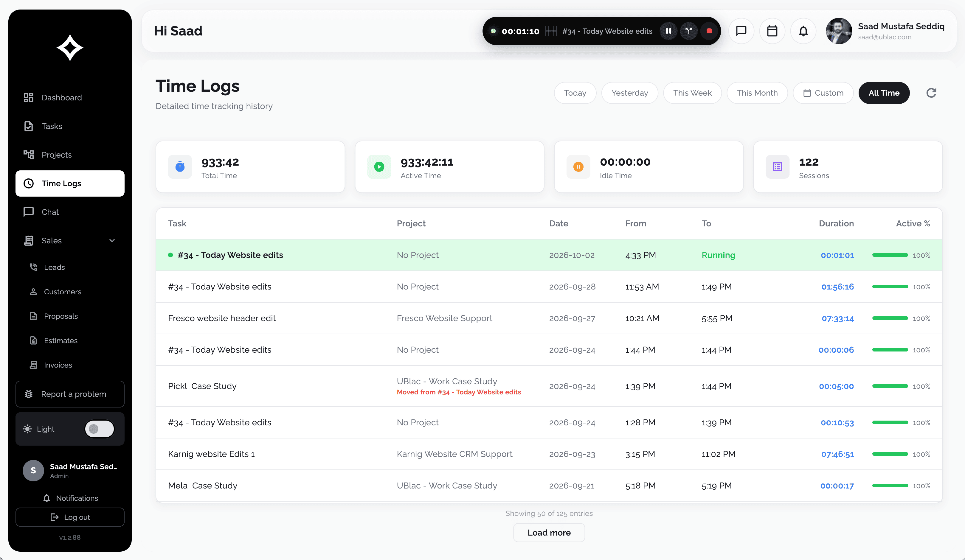Pause the running timer
The height and width of the screenshot is (560, 965).
(668, 31)
